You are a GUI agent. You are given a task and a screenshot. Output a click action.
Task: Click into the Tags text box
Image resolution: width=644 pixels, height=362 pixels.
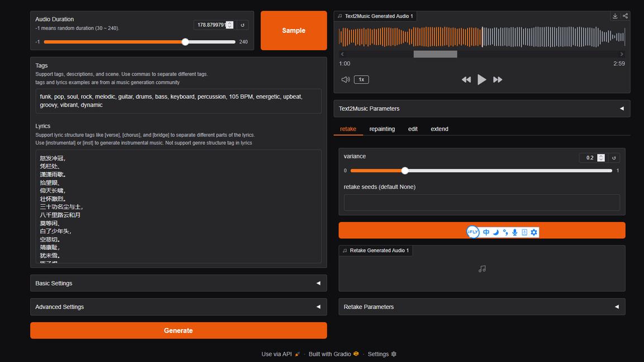click(x=178, y=101)
